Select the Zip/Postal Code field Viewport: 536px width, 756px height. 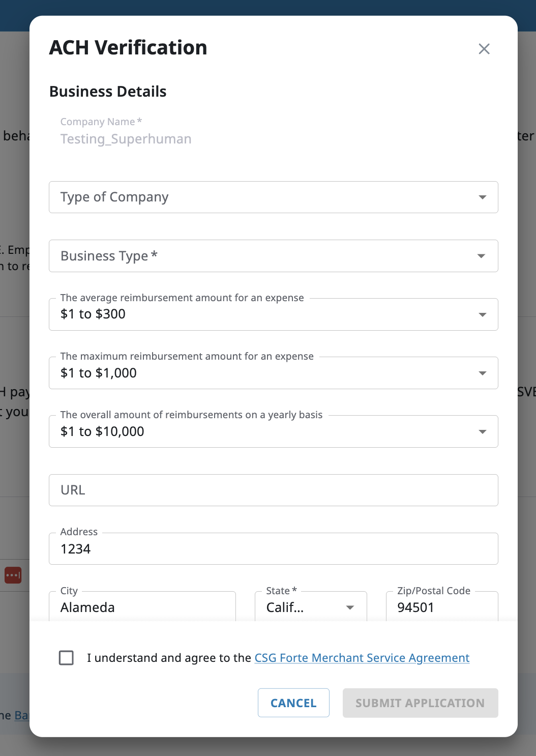441,607
